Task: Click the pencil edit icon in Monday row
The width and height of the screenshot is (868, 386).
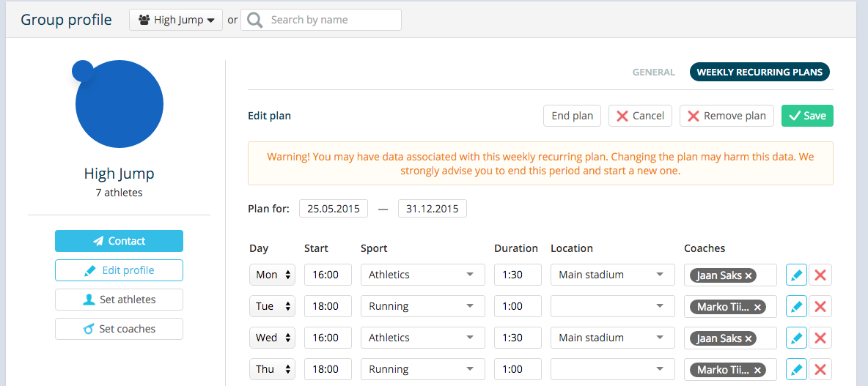Action: point(796,275)
